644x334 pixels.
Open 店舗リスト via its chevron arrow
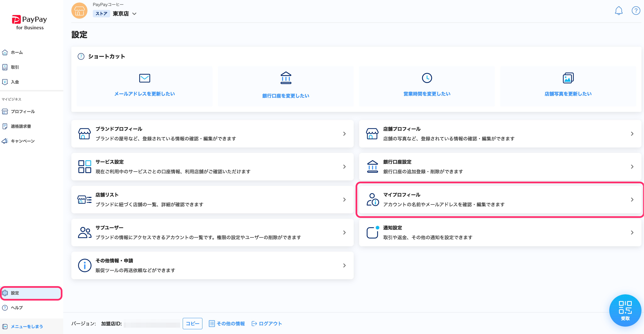point(344,199)
